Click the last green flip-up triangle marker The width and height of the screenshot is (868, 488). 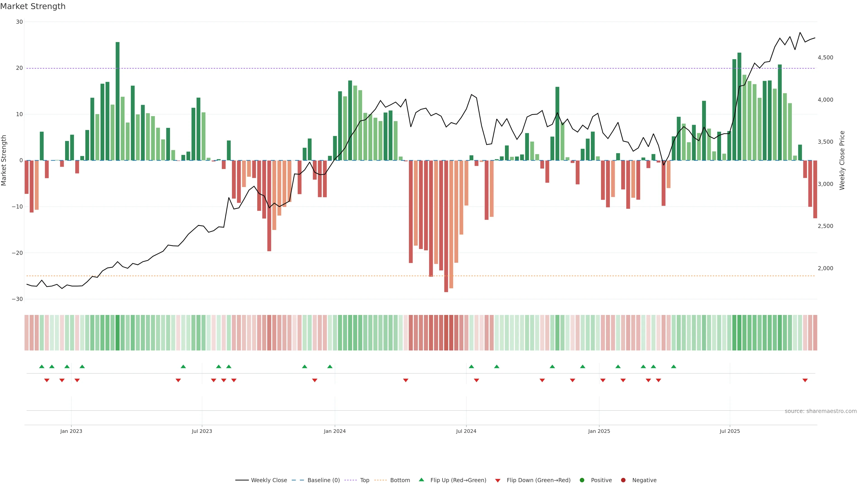coord(674,366)
